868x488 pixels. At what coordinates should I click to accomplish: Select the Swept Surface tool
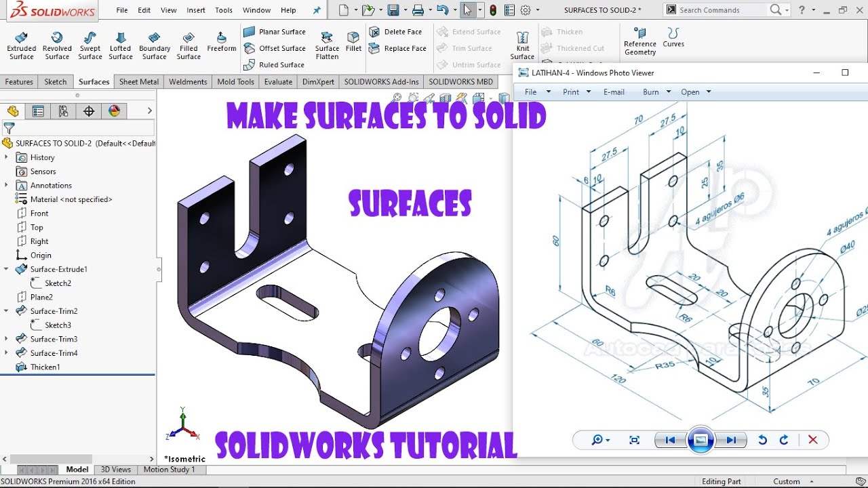90,45
